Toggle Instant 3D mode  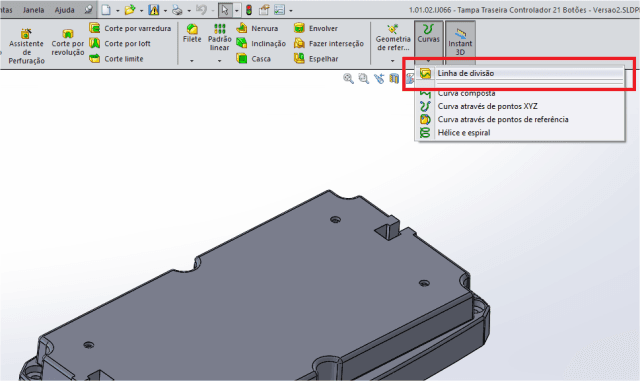(460, 42)
